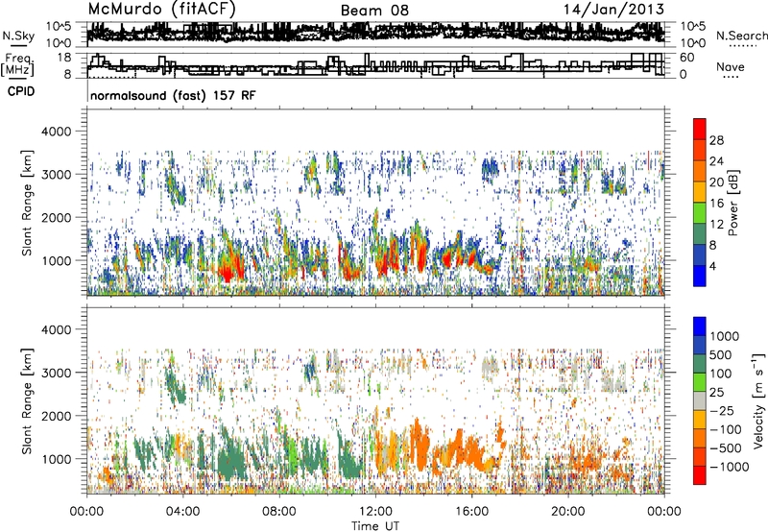Click the 2000 tick in power panel
Screen dimensions: 768x532
coord(59,217)
